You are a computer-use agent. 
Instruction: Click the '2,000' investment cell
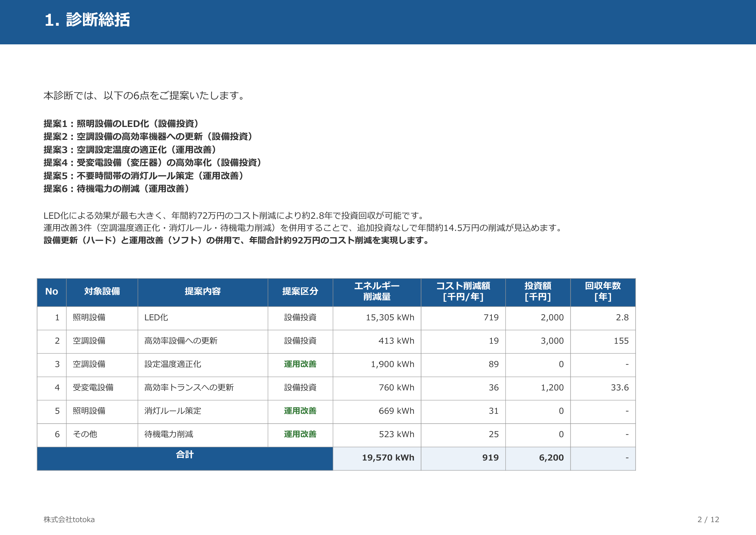click(538, 318)
